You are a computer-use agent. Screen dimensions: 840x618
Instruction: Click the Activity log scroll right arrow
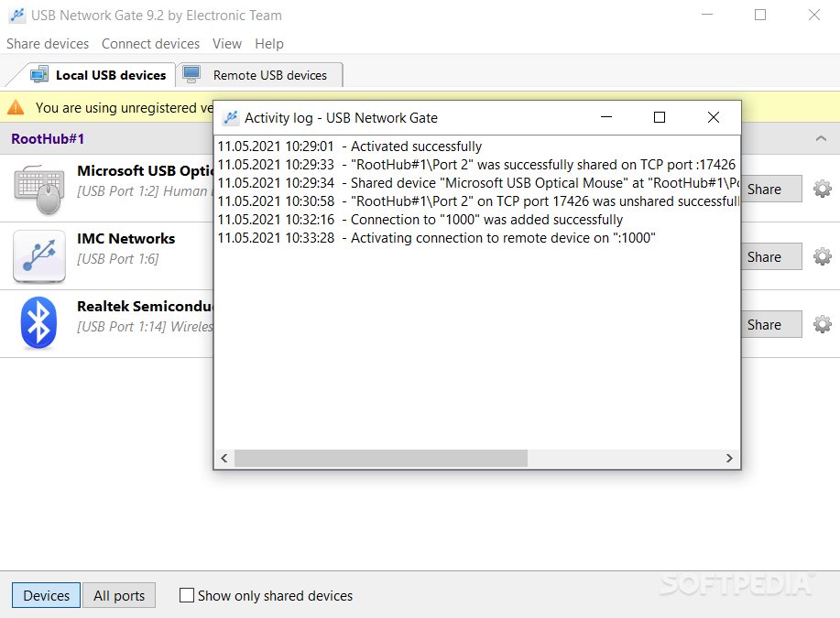[729, 458]
